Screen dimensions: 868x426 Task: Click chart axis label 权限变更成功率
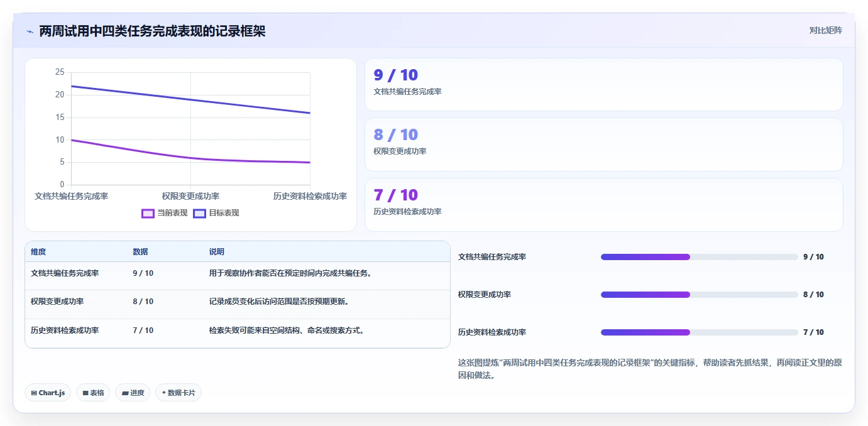(x=190, y=197)
